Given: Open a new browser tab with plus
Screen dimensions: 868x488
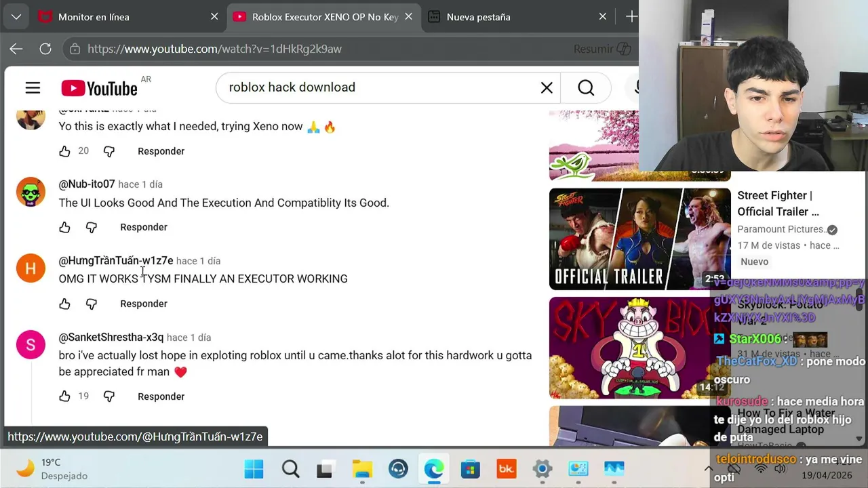Looking at the screenshot, I should coord(631,17).
